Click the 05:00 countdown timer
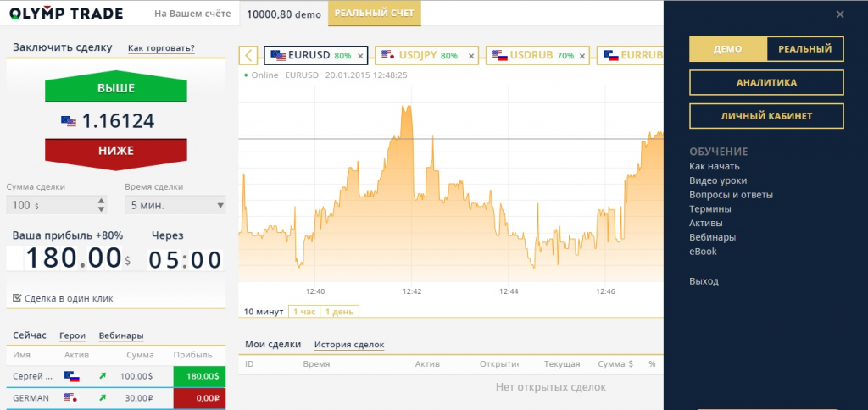 click(185, 259)
